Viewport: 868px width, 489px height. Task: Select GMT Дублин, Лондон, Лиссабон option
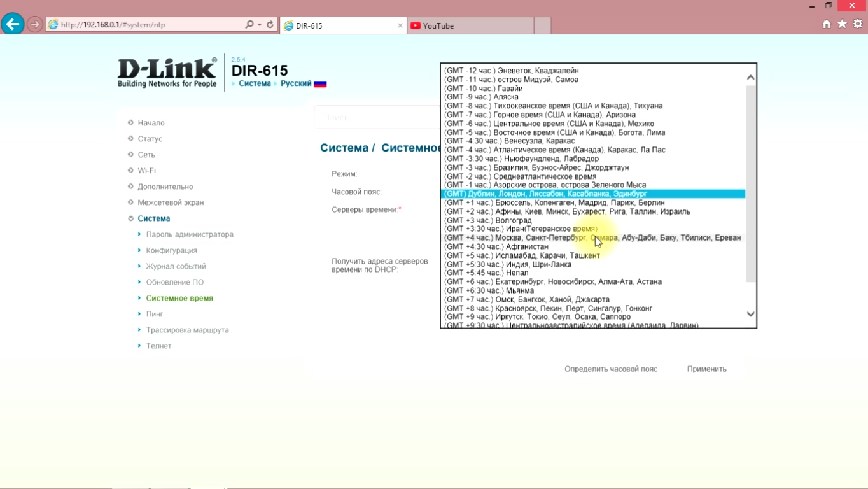point(593,194)
